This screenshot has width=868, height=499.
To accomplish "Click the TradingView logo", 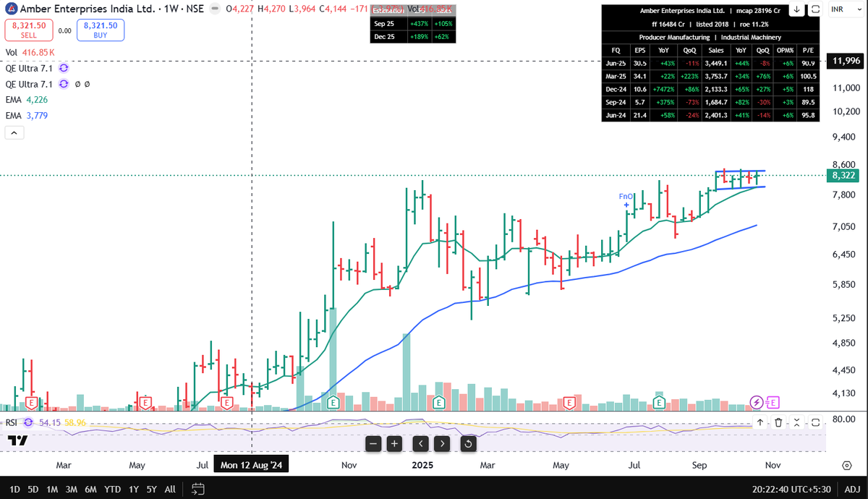I will (18, 440).
